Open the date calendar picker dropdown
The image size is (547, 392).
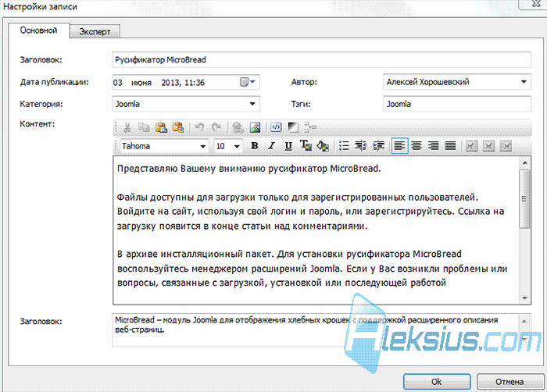(248, 82)
